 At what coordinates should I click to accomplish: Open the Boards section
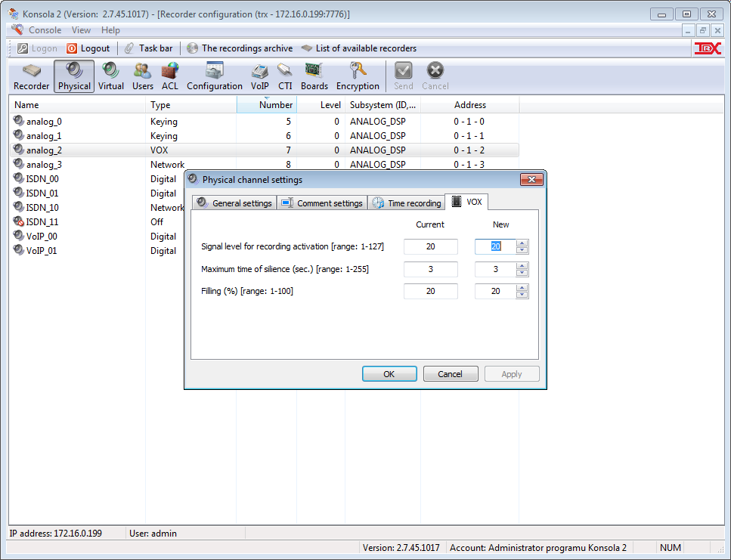point(314,76)
